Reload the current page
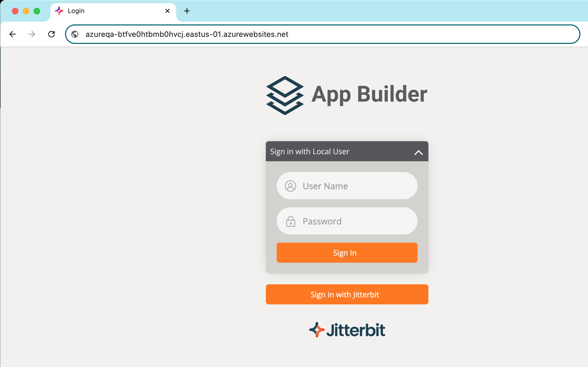Image resolution: width=588 pixels, height=367 pixels. tap(51, 34)
